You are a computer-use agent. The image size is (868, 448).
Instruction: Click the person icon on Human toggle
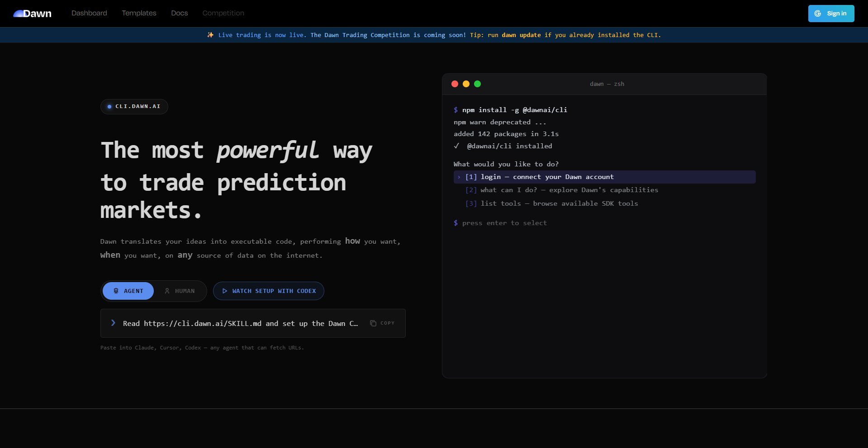[167, 291]
